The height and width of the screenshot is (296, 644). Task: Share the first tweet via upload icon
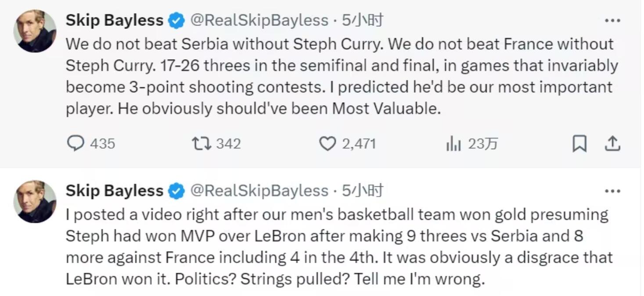coord(612,144)
